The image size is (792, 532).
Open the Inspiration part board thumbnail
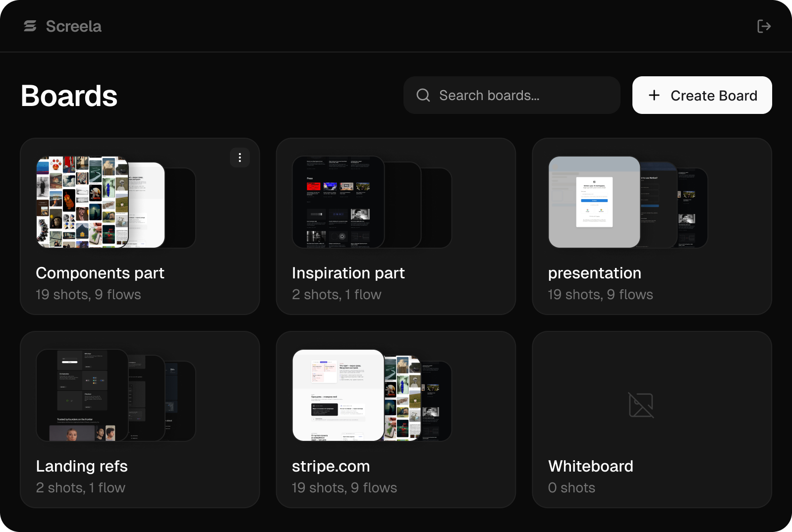pyautogui.click(x=372, y=202)
